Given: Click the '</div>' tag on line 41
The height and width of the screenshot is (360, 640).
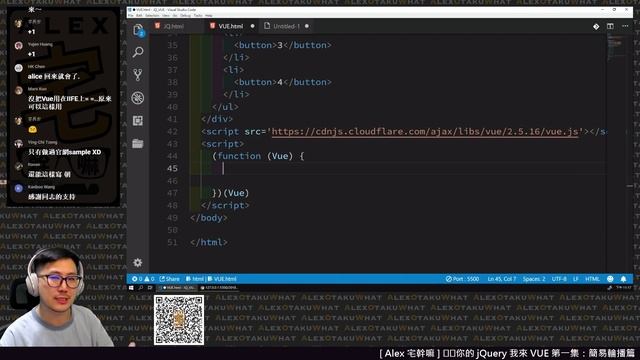Looking at the screenshot, I should tap(217, 119).
